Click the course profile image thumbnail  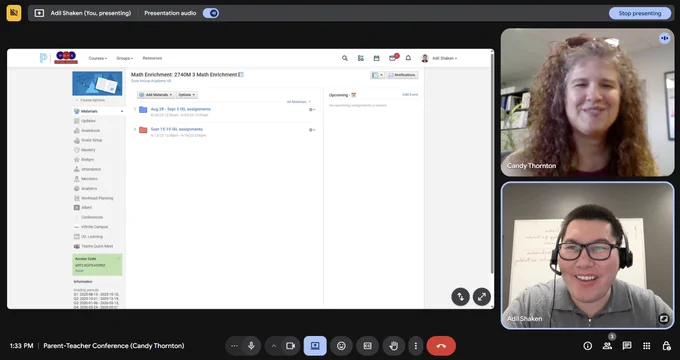tap(97, 83)
